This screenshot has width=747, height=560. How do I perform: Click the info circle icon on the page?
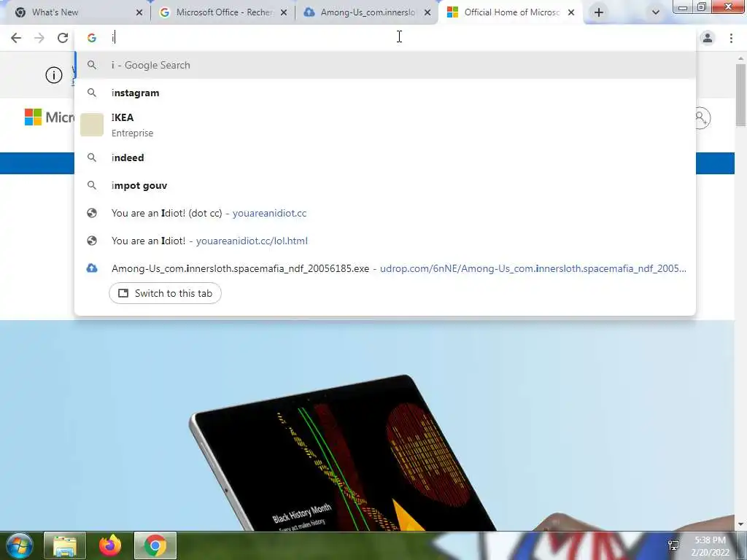pyautogui.click(x=54, y=75)
